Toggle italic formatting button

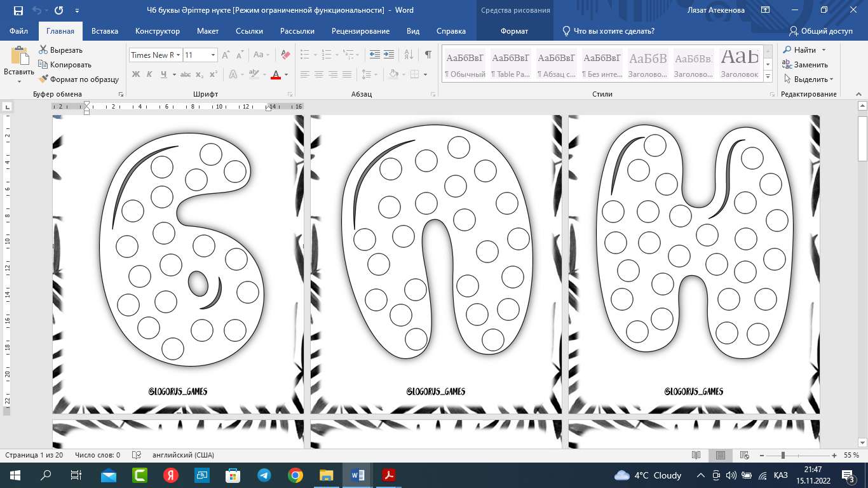(x=149, y=74)
